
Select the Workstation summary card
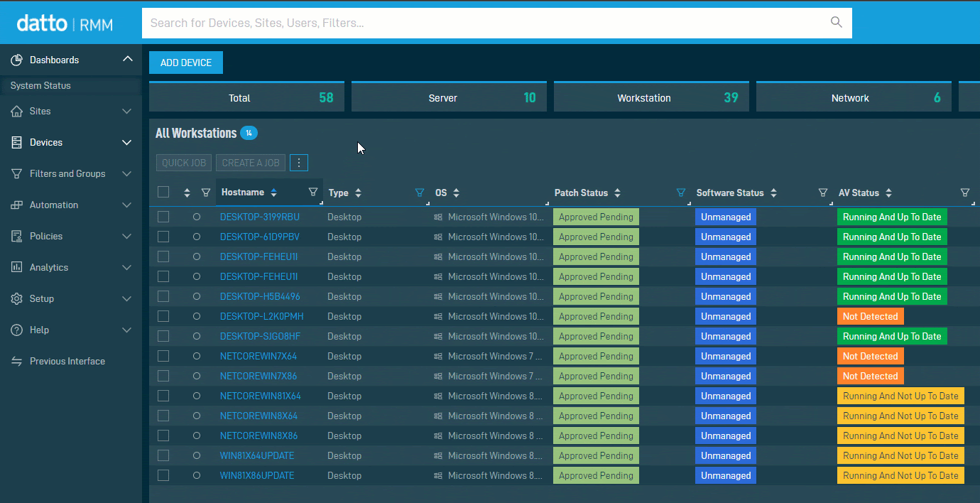click(651, 97)
